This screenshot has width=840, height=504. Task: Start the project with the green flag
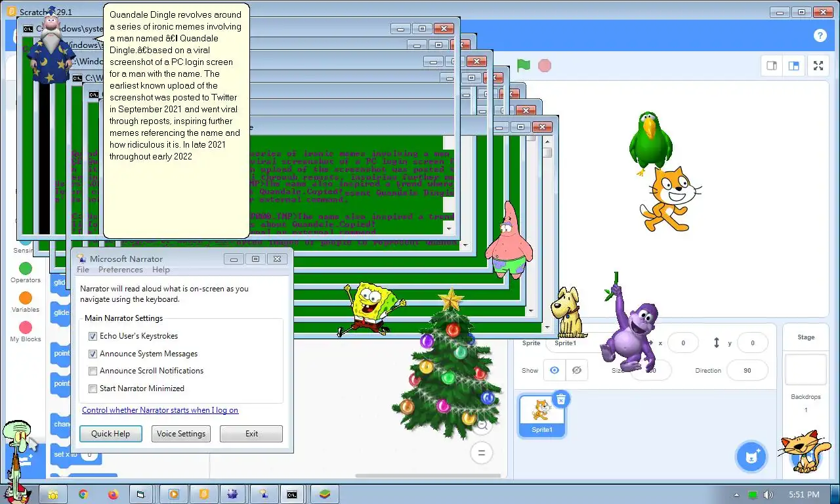coord(523,66)
